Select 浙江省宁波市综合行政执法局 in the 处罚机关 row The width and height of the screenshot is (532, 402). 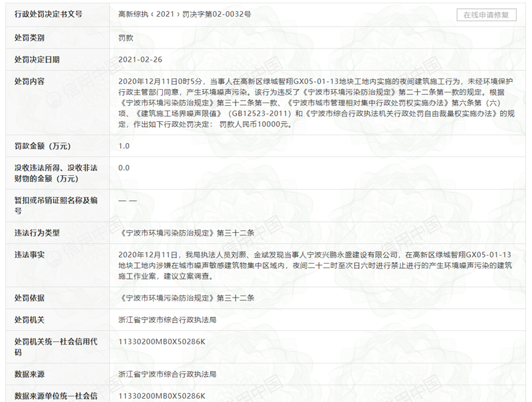[x=168, y=320]
